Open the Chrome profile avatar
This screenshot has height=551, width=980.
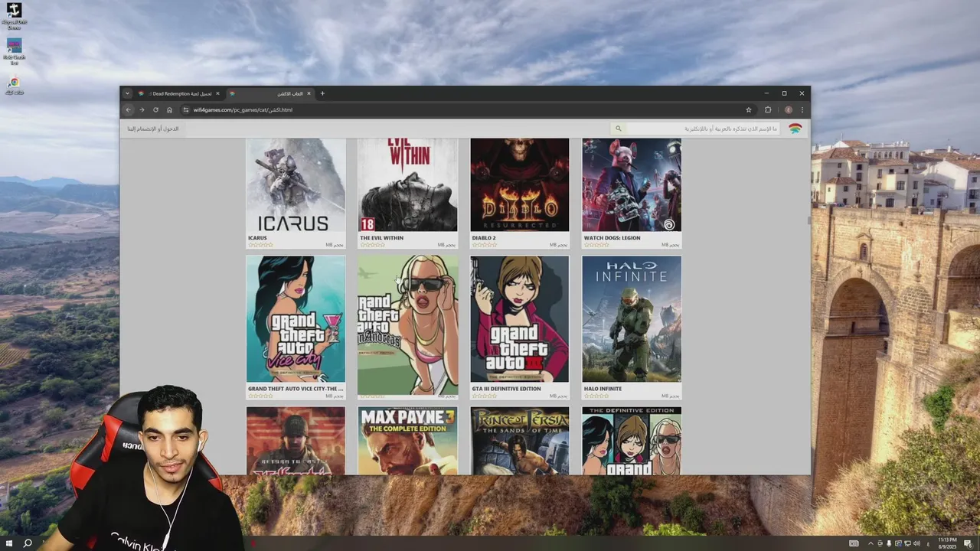click(x=789, y=109)
